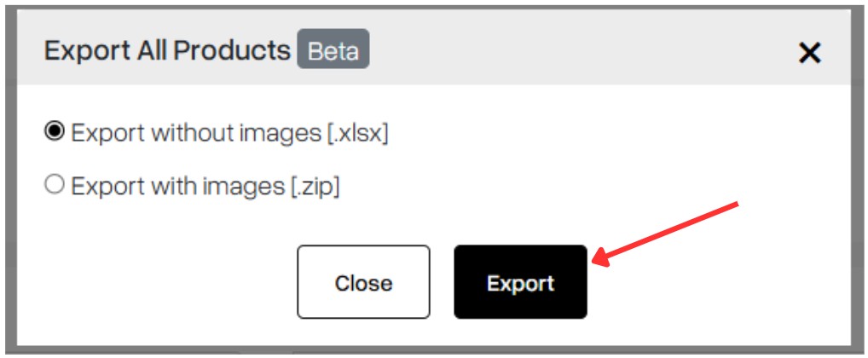Cancel the export with the Close button
Screen dimensions: 868x358
point(364,282)
